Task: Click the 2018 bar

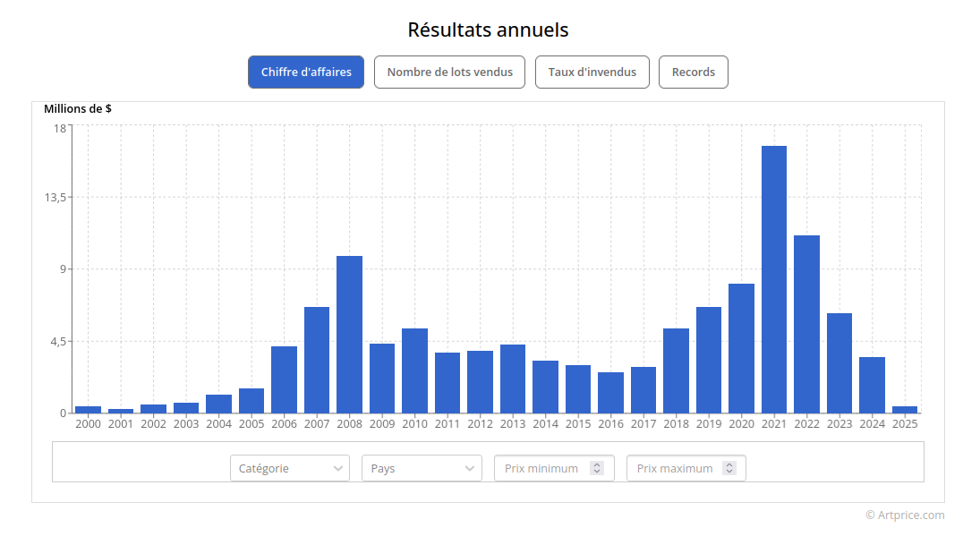Action: 677,370
